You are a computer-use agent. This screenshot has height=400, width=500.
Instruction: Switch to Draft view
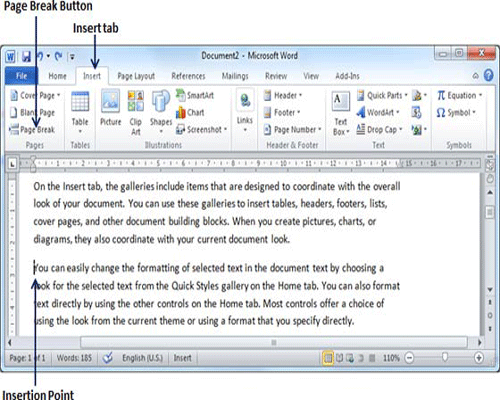pos(372,358)
